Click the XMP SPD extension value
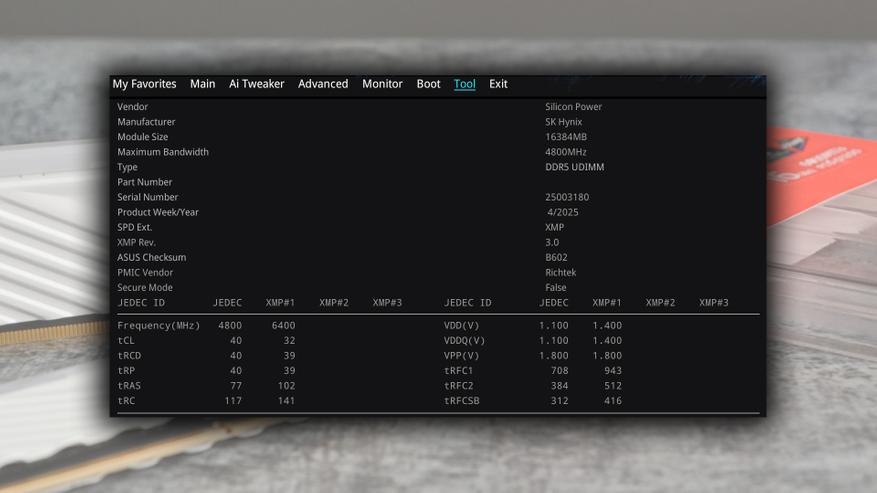 pos(555,228)
